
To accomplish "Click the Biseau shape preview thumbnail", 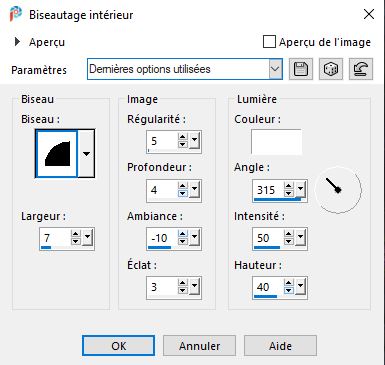I will (x=57, y=153).
